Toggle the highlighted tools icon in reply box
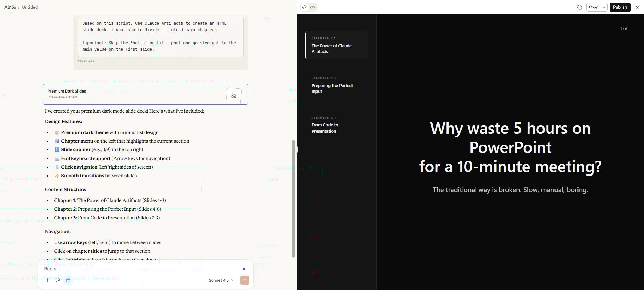644x290 pixels. [68, 280]
